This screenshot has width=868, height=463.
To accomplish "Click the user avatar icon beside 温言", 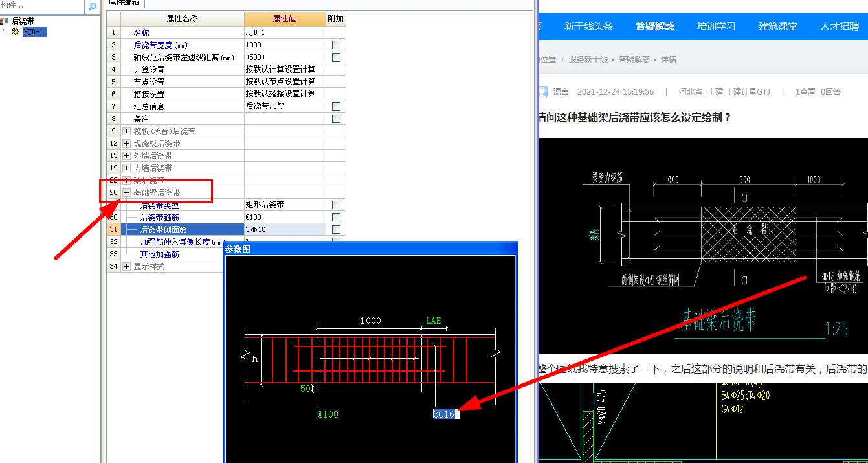I will [542, 92].
